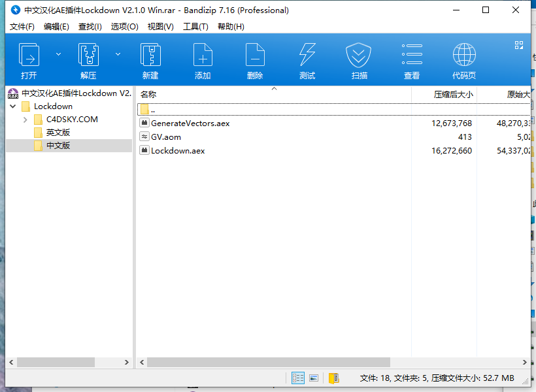Click the 新建 (New archive) toolbar icon

tap(150, 54)
